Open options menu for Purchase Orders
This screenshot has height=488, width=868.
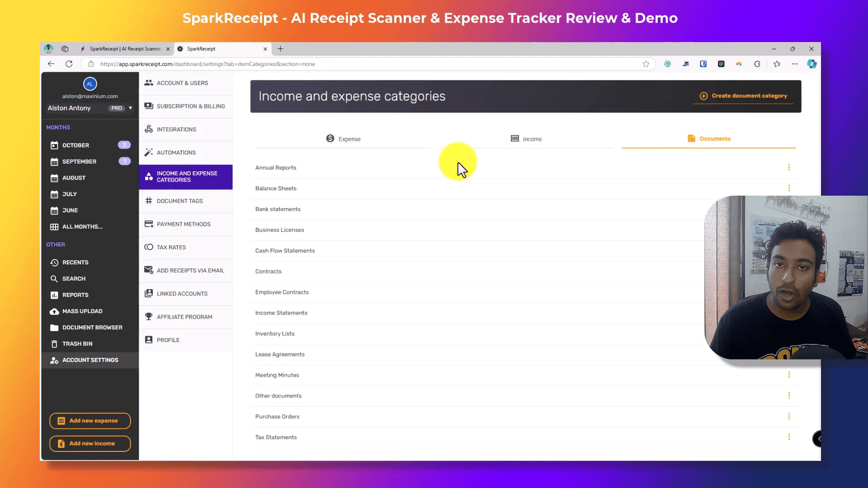(x=789, y=416)
